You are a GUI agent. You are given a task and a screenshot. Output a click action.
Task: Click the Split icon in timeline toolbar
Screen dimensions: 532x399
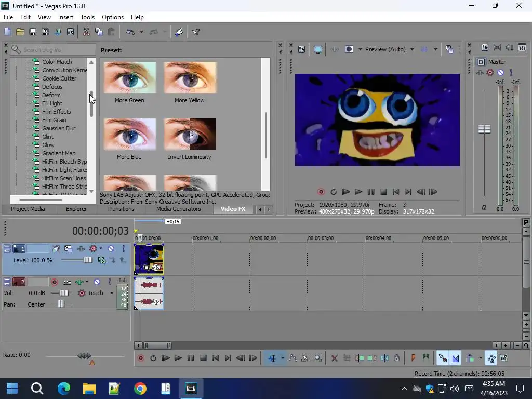click(x=384, y=358)
